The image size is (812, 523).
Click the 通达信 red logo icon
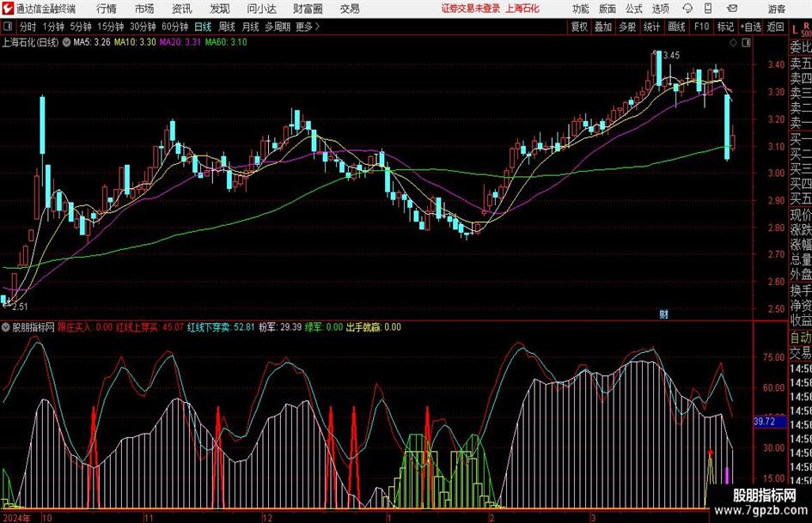pyautogui.click(x=9, y=9)
